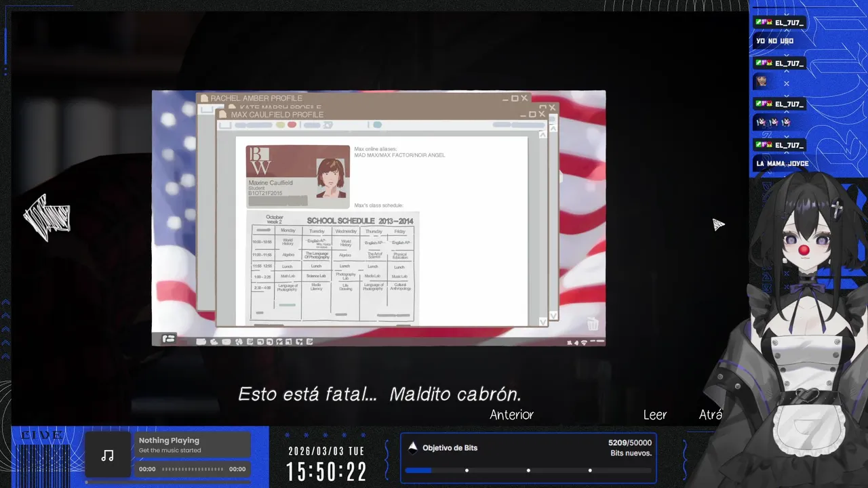Click the 5209/50000 bits counter
This screenshot has height=488, width=868.
click(630, 443)
